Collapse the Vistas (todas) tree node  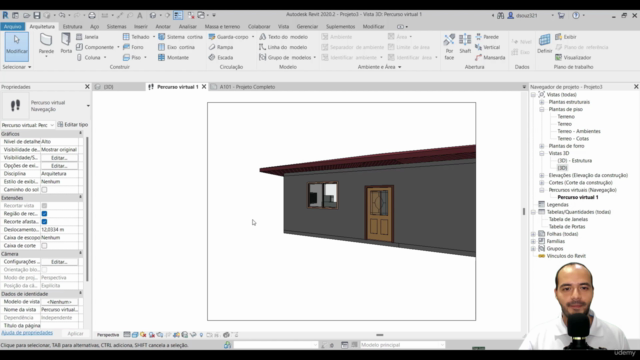pyautogui.click(x=533, y=95)
